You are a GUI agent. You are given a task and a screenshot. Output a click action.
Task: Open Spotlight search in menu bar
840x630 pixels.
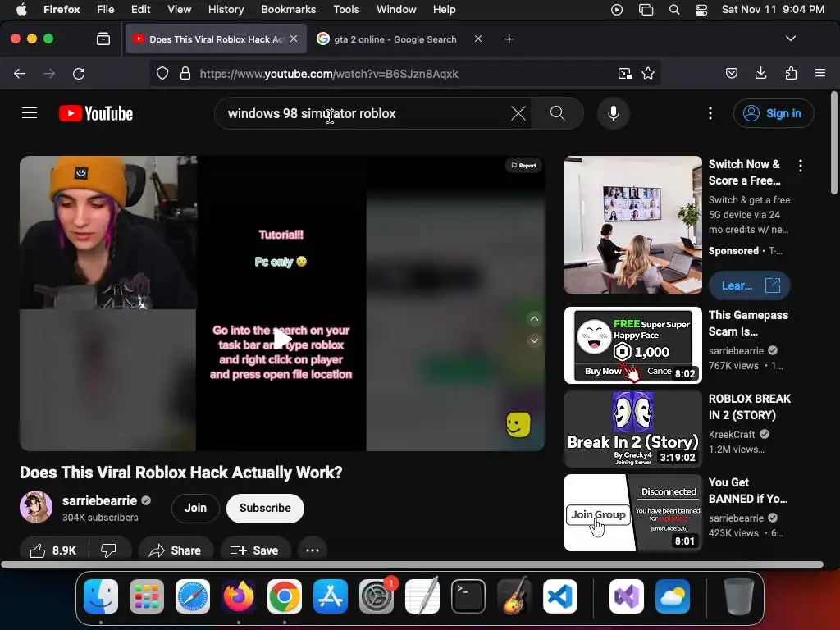point(674,10)
